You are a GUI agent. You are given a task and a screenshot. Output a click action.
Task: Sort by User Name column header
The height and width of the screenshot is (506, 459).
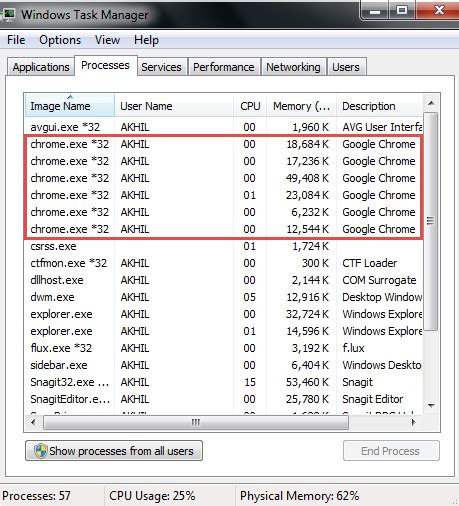[x=174, y=106]
